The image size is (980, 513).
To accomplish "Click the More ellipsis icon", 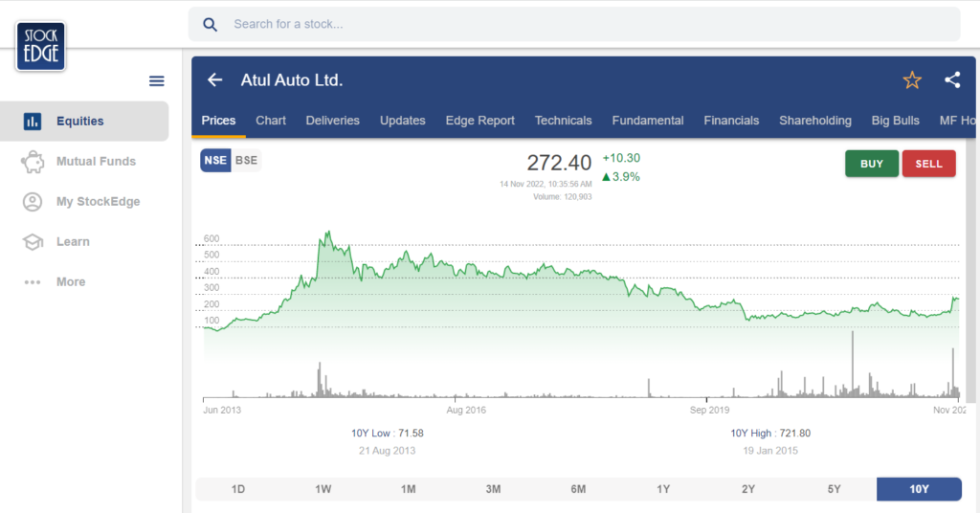I will coord(33,282).
